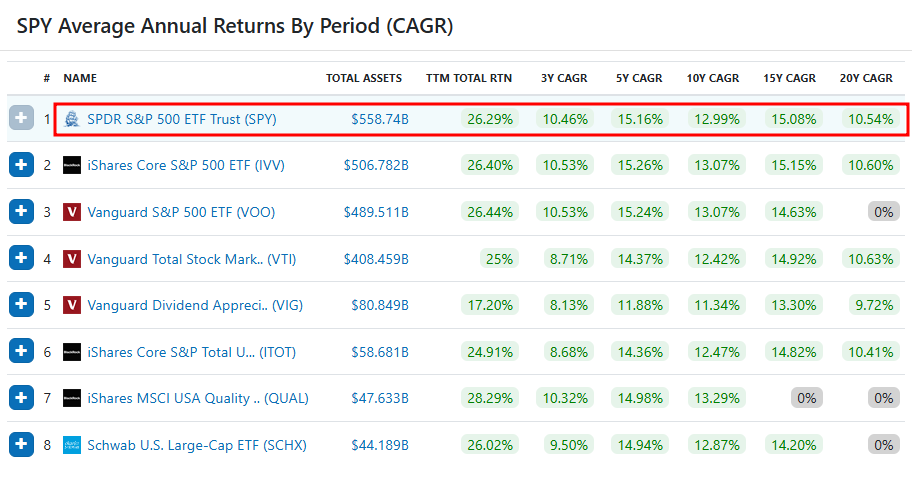Click QUAL 10Y CAGR value 13.29%

(717, 399)
